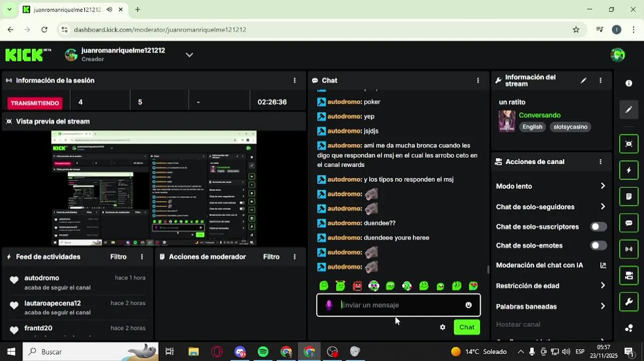This screenshot has width=644, height=361.
Task: Click the stream preview thumbnail
Action: tap(153, 188)
